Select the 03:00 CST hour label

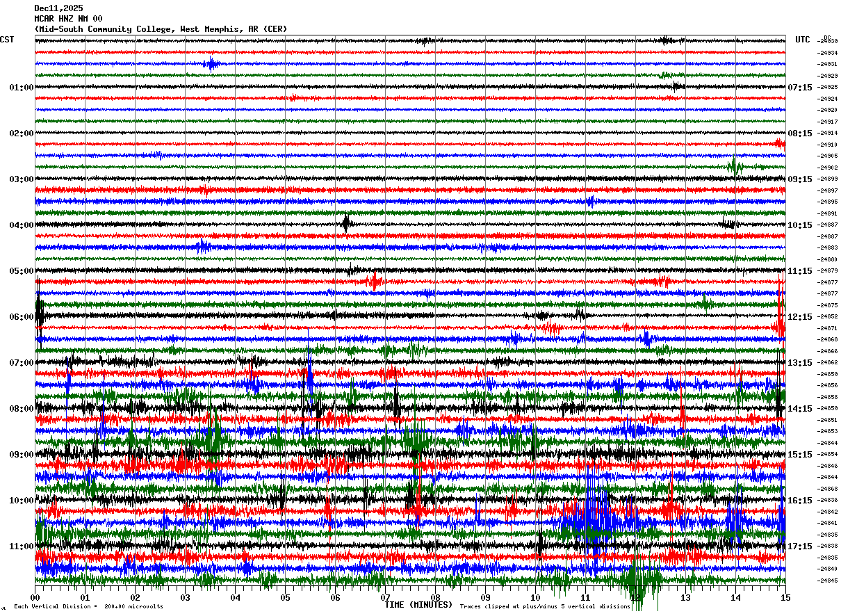coord(22,179)
